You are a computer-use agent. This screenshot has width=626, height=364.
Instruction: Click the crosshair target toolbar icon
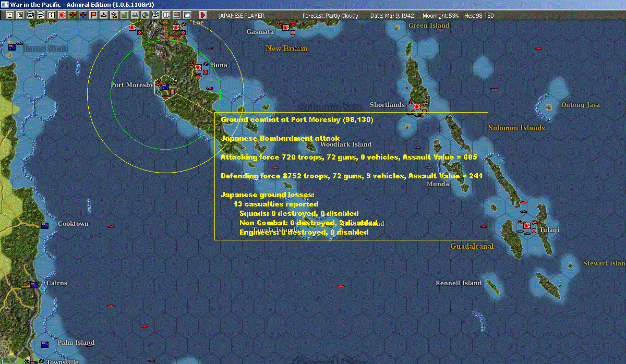[156, 15]
